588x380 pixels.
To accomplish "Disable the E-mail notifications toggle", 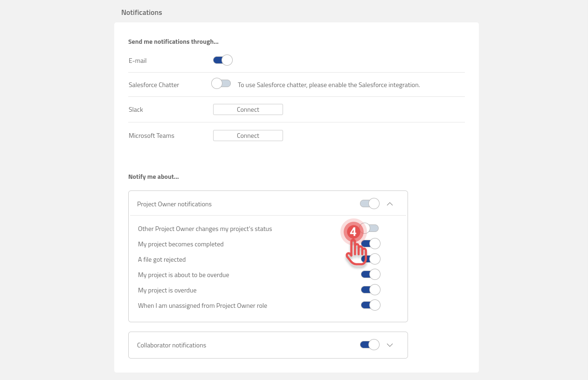I will coord(222,60).
